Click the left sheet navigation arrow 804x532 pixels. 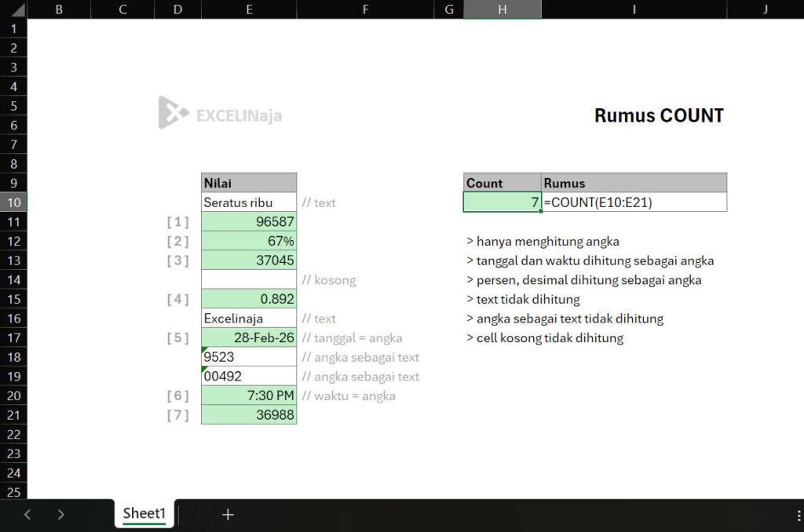pyautogui.click(x=27, y=515)
